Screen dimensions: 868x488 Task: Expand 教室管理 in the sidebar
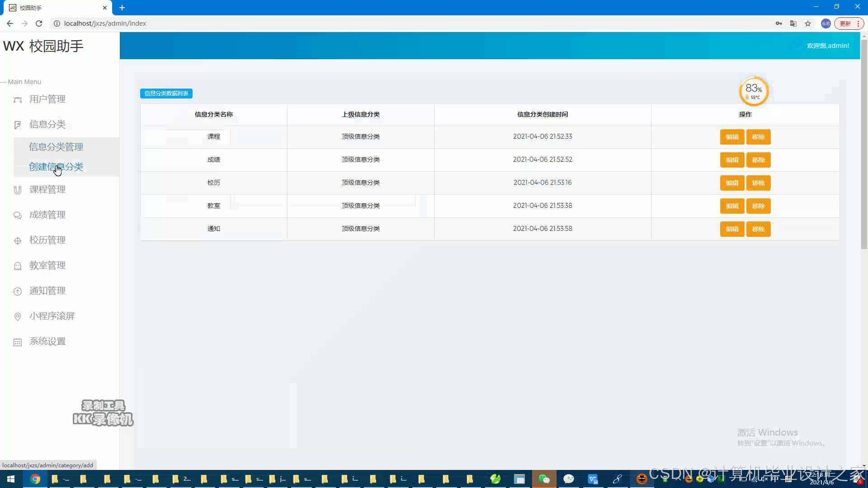coord(47,266)
